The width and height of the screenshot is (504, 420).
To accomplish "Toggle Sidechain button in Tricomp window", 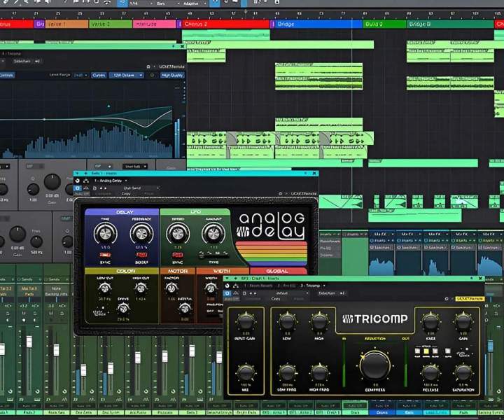I will click(x=331, y=293).
